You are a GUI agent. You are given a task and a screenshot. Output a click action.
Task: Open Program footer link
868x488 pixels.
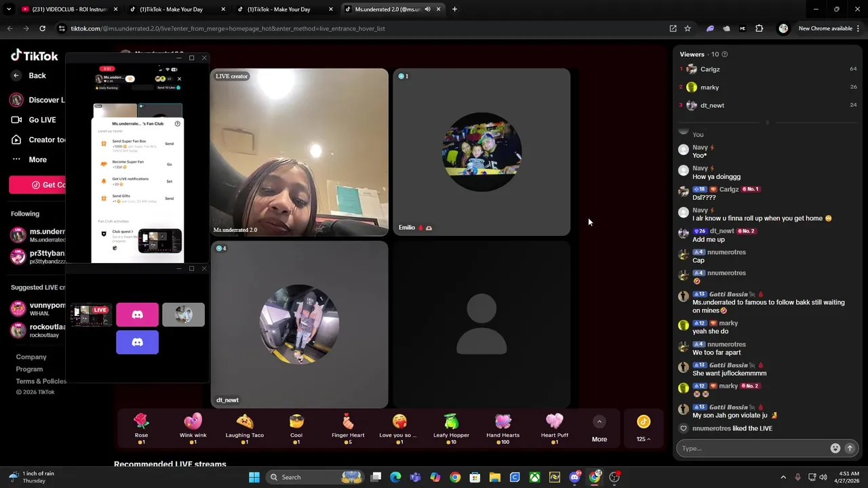pyautogui.click(x=29, y=369)
